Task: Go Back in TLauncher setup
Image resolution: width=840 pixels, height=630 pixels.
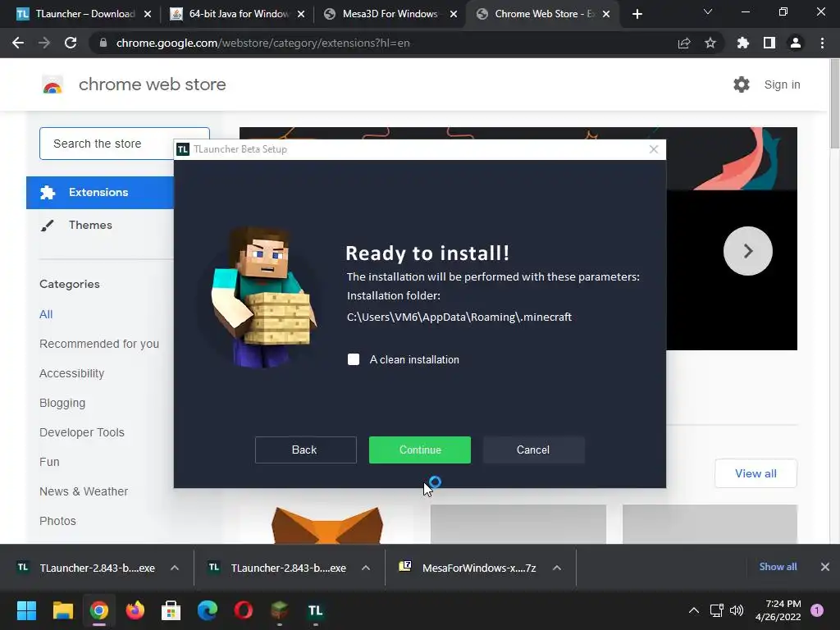Action: pos(305,450)
